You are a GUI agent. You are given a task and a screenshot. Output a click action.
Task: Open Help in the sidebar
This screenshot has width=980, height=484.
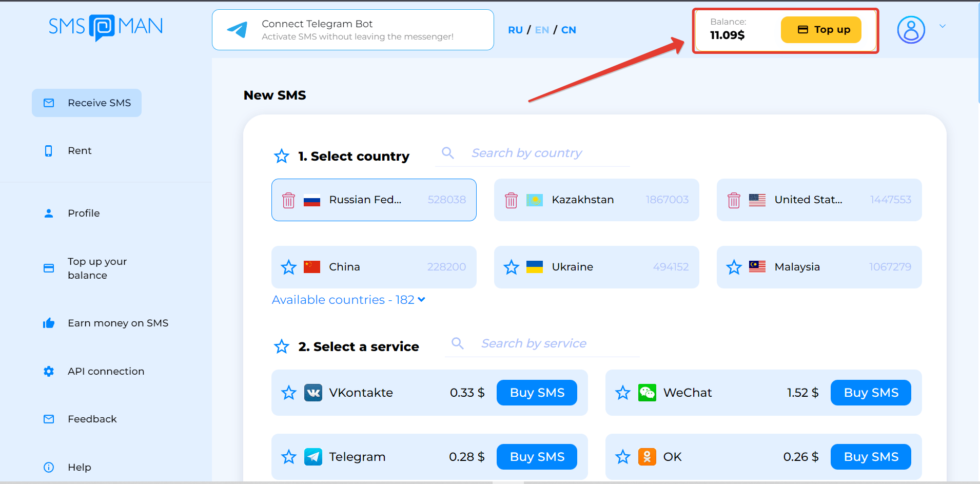click(80, 467)
